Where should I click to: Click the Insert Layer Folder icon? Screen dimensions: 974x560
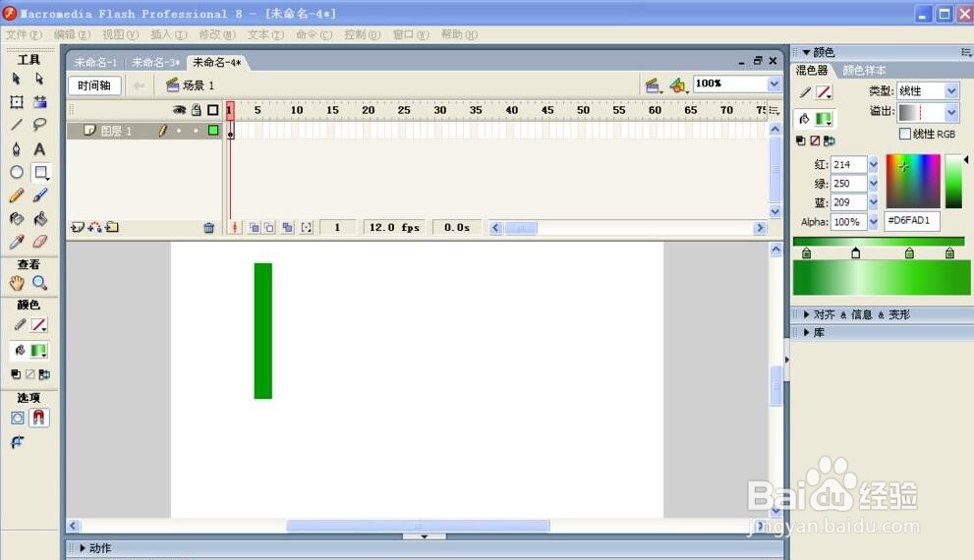tap(112, 227)
